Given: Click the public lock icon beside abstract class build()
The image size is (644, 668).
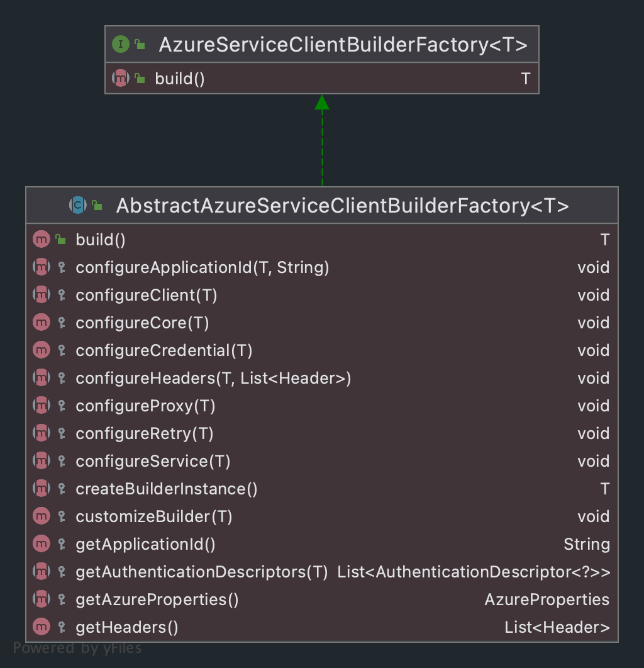Looking at the screenshot, I should pos(60,240).
